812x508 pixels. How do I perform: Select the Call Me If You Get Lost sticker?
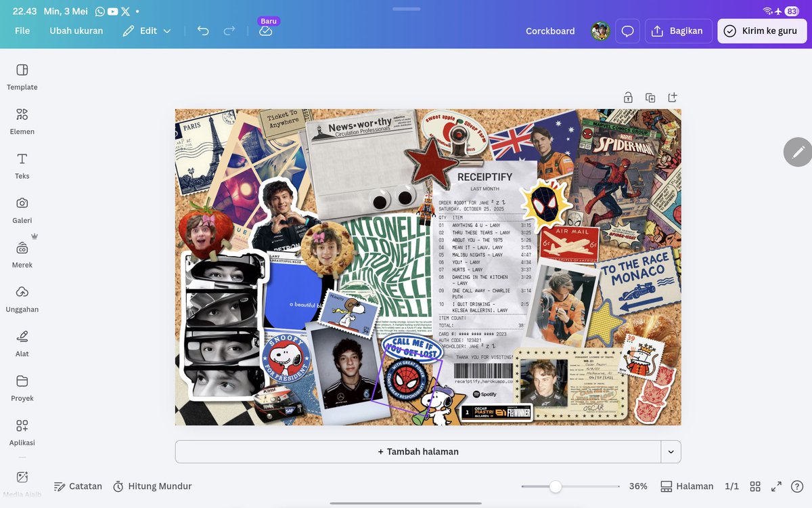pyautogui.click(x=413, y=347)
